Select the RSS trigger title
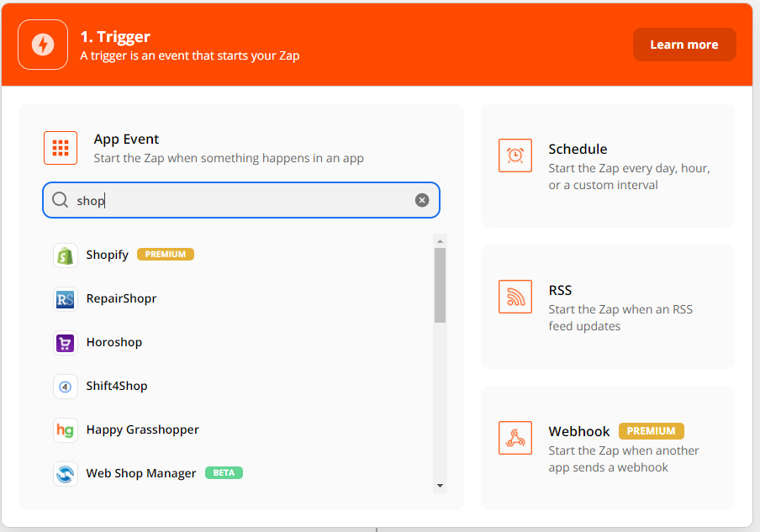Screen dimensions: 760x532 (x=560, y=290)
